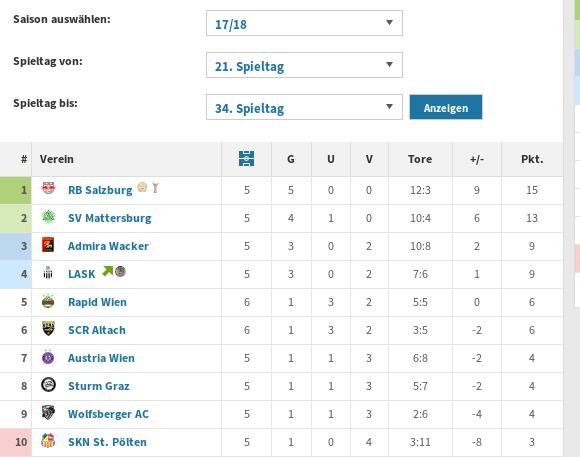The height and width of the screenshot is (457, 580).
Task: Open the Saison auswählen 17/18 dropdown
Action: [304, 23]
